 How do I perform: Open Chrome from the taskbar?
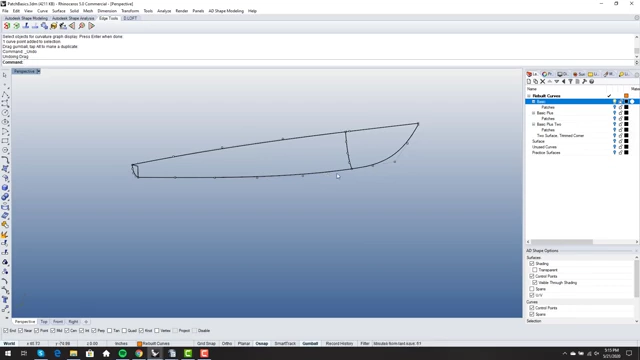[139, 353]
